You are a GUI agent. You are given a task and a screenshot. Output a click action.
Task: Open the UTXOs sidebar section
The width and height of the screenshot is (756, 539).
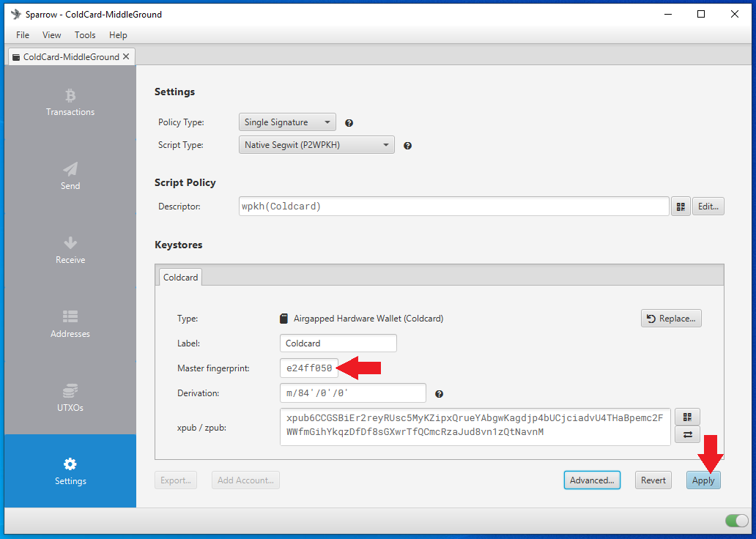pos(70,398)
